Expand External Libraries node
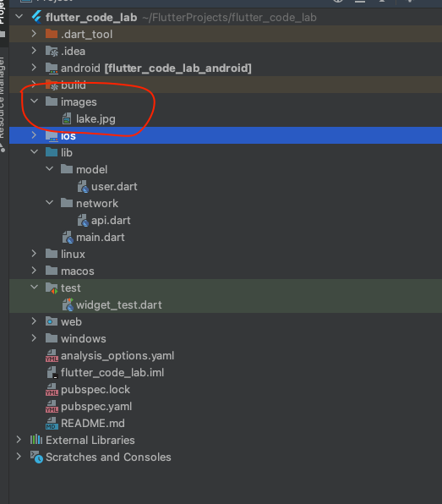Viewport: 442px width, 504px height. click(x=19, y=440)
